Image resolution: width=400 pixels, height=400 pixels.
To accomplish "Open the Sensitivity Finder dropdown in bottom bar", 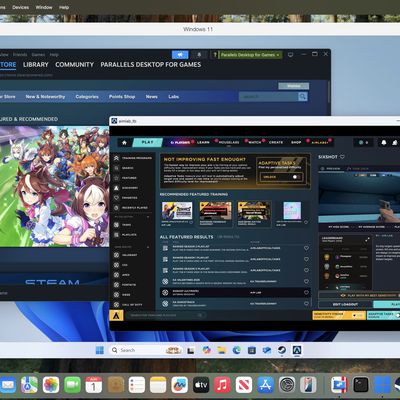I will pyautogui.click(x=339, y=315).
